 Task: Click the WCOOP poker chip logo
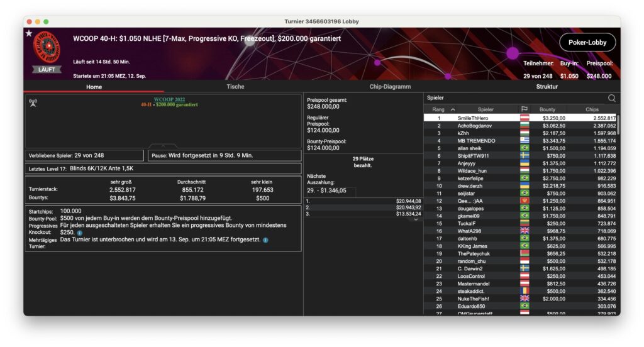(47, 48)
